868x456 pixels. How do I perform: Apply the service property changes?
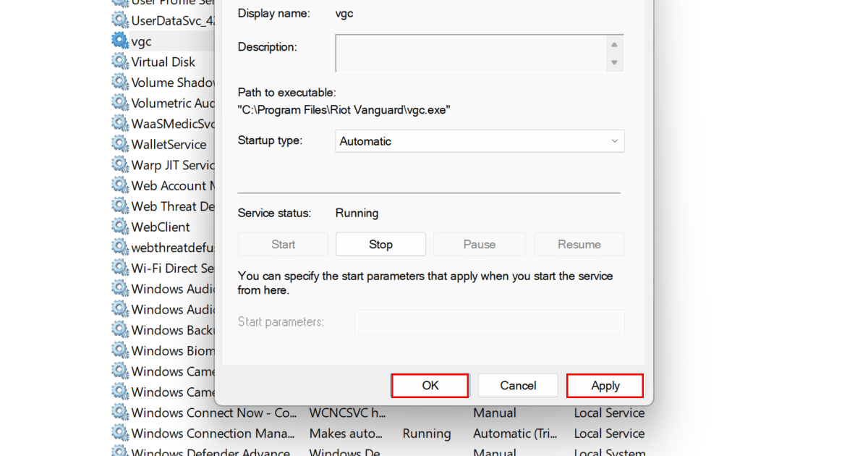[x=605, y=386]
